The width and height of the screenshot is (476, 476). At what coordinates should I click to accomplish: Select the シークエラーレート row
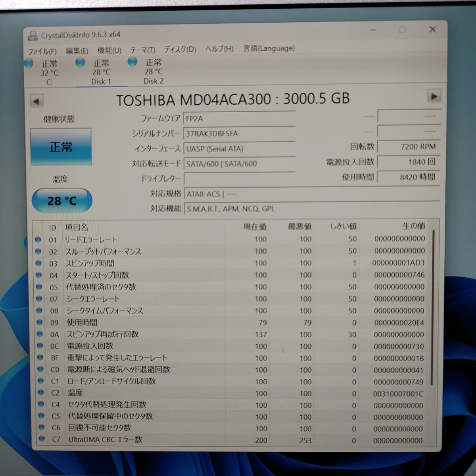(x=232, y=299)
